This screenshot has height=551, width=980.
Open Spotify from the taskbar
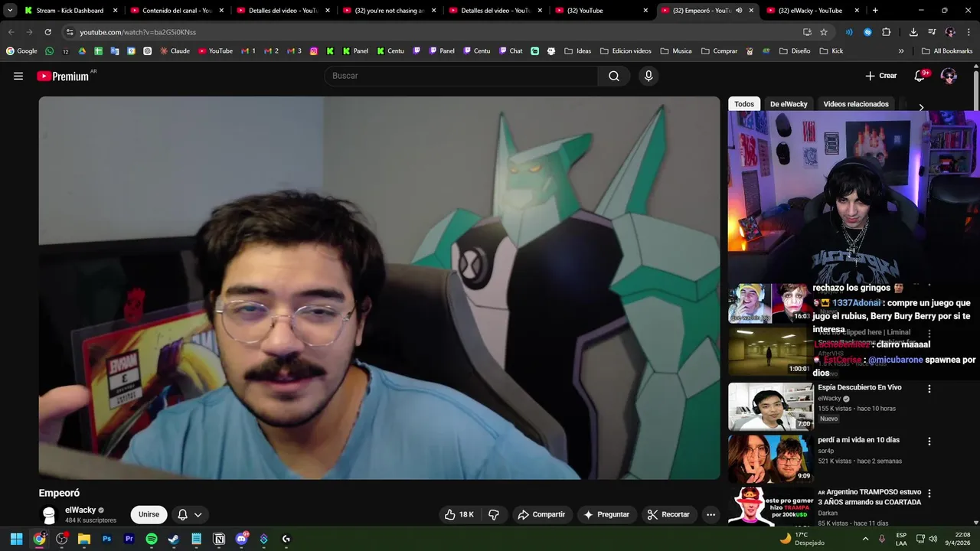(x=152, y=539)
